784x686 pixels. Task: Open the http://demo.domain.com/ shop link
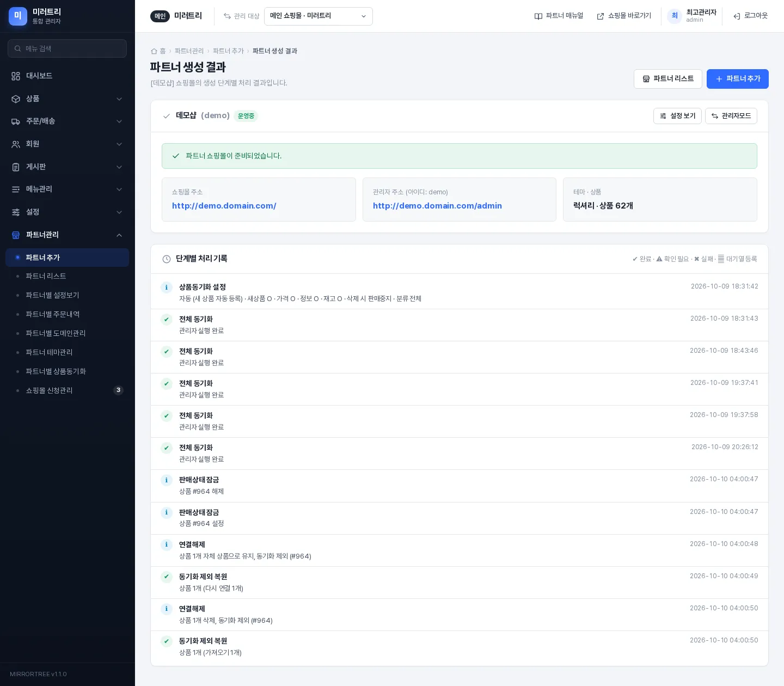click(224, 206)
